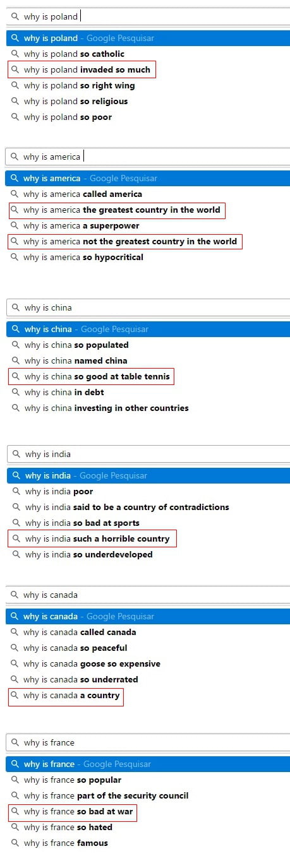290x868 pixels.
Task: Click the search icon next to 'why is poland so poor'
Action: [15, 117]
